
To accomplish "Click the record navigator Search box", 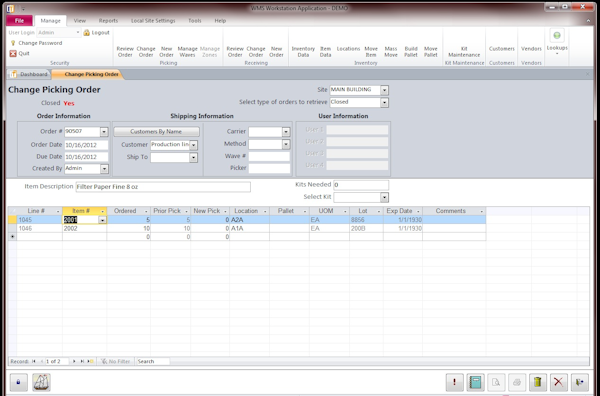I will (153, 361).
